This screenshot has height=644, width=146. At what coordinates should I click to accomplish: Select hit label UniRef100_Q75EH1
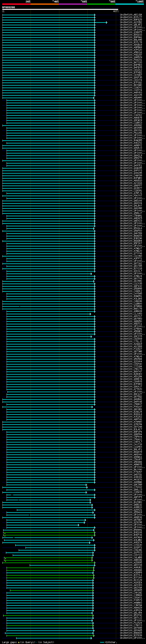tap(131, 329)
